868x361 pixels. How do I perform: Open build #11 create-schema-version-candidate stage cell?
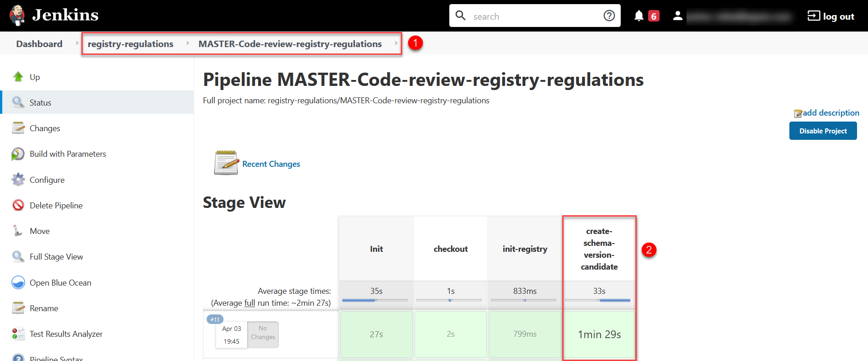[x=599, y=334]
